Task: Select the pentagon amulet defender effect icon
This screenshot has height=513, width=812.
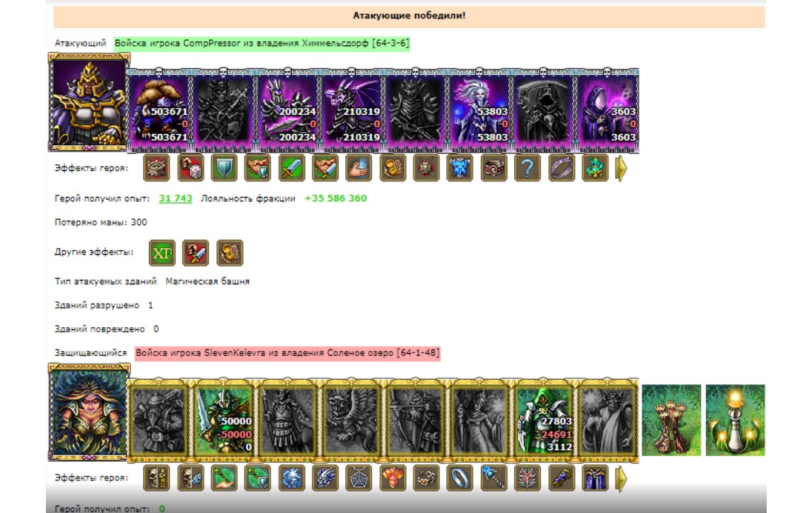Action: pos(359,477)
